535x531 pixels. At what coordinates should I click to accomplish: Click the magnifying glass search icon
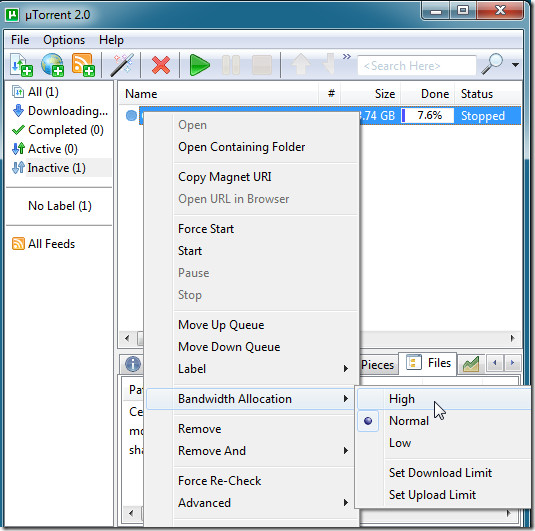pos(492,64)
